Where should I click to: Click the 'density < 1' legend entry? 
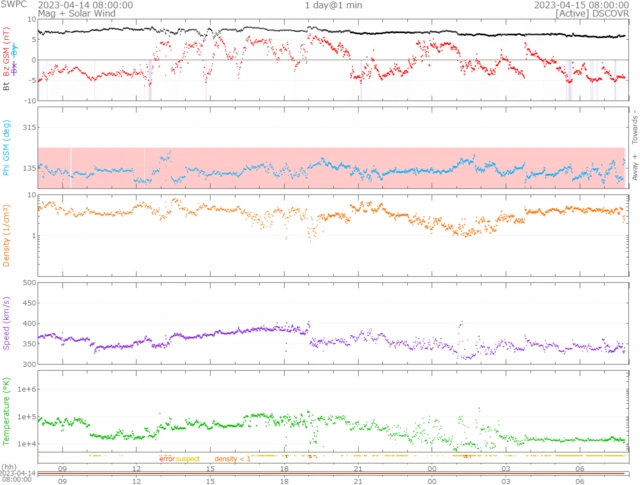(x=232, y=459)
